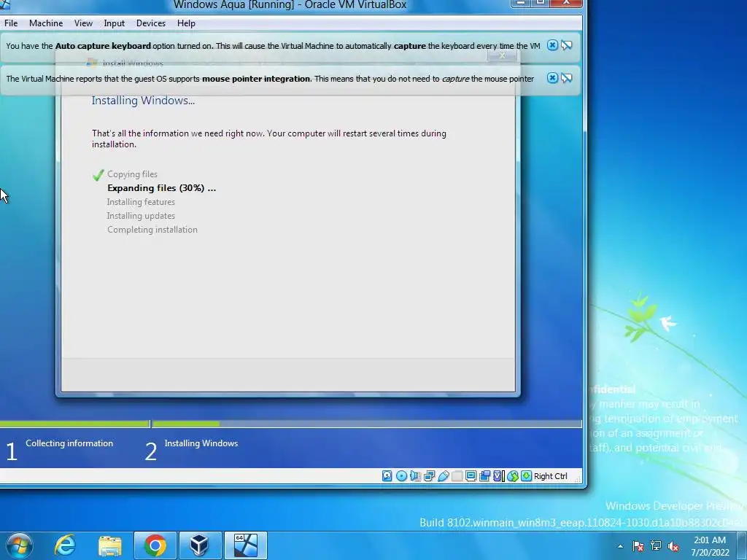
Task: Click the greyed shared folders indicator icon
Action: tap(457, 475)
